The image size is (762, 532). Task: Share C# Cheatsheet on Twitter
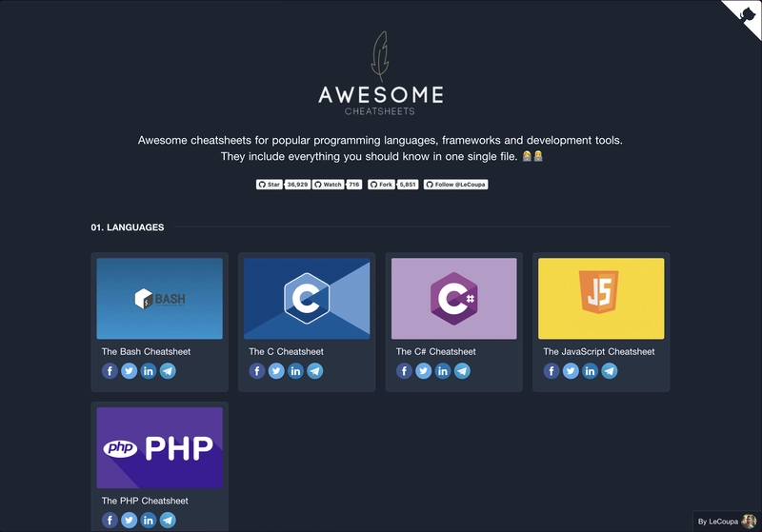[x=423, y=371]
